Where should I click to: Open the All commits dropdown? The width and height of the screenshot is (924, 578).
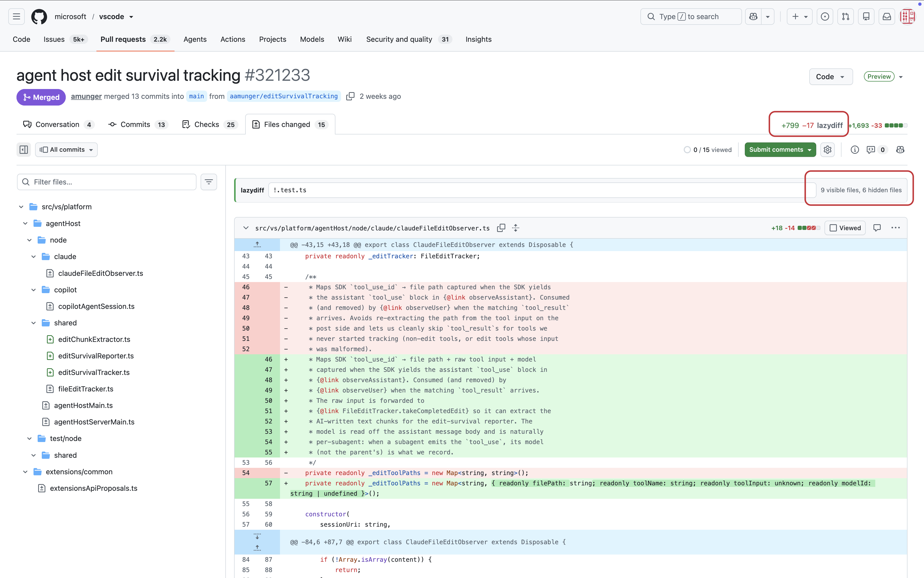pyautogui.click(x=67, y=149)
